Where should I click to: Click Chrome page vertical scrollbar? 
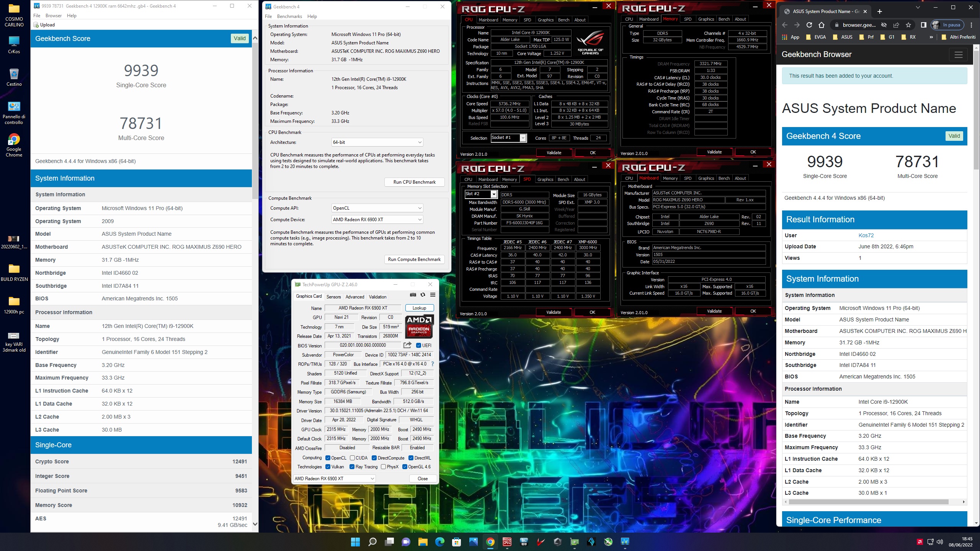(x=976, y=111)
